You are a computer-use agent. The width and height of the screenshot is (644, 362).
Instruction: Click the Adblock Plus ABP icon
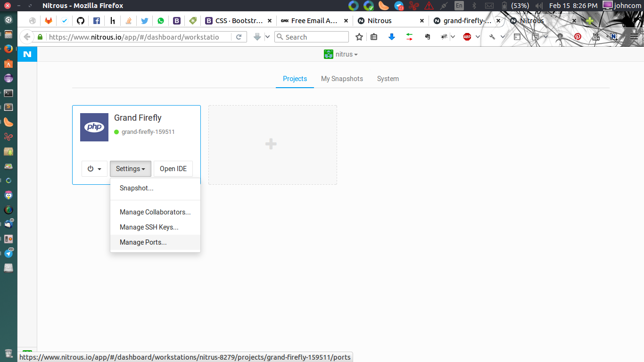click(x=467, y=37)
